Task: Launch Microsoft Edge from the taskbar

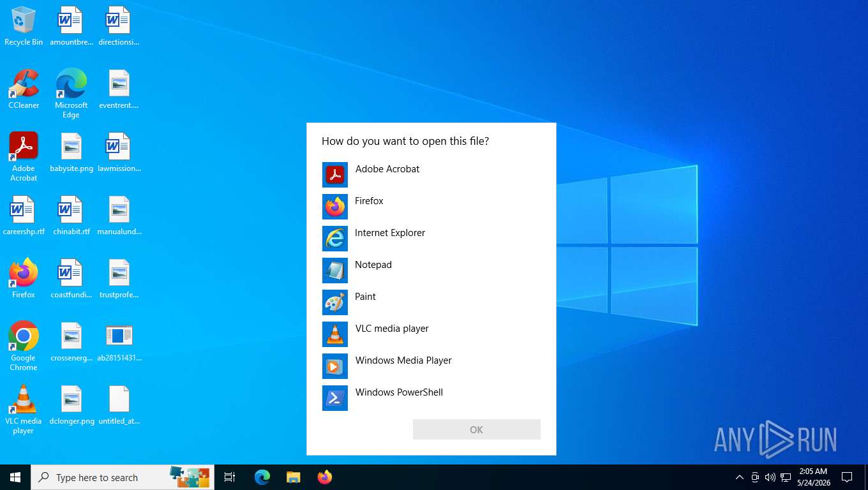Action: (x=262, y=477)
